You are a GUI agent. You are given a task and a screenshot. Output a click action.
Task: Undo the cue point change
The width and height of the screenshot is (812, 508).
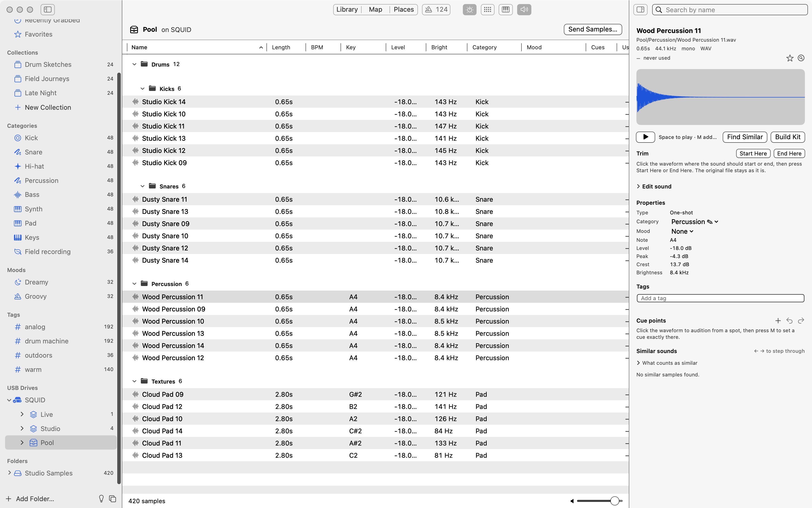789,321
